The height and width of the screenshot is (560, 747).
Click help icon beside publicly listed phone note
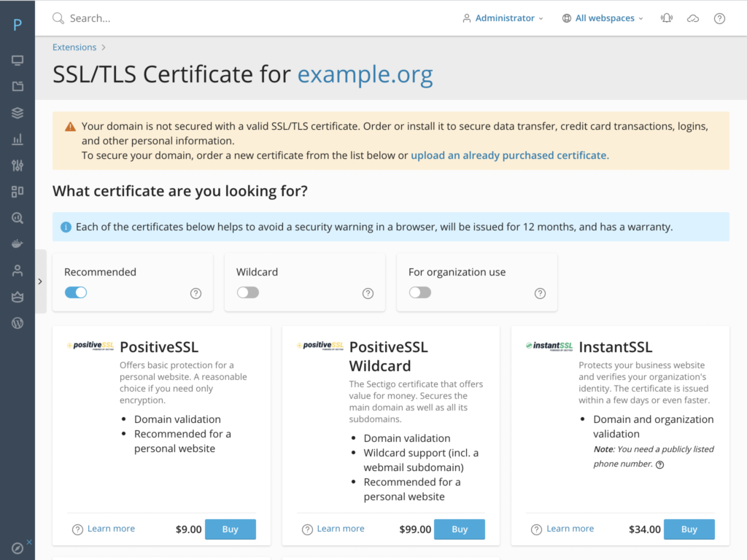point(659,464)
